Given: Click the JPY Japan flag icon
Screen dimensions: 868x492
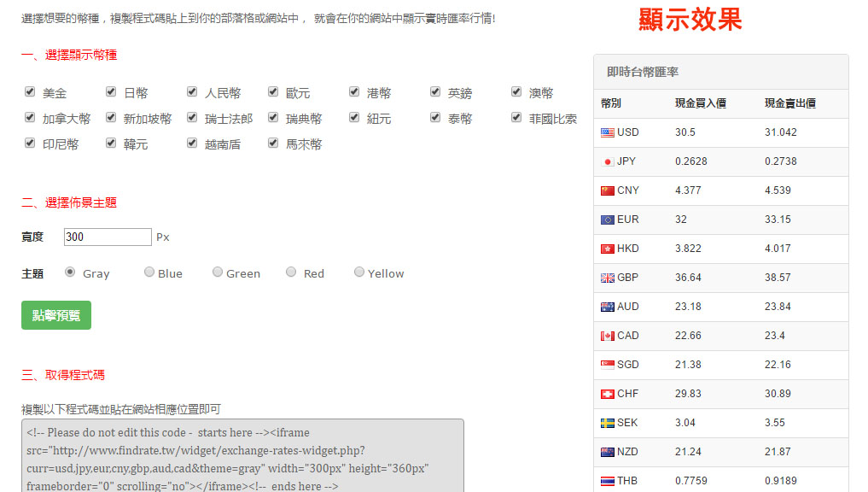Looking at the screenshot, I should pyautogui.click(x=607, y=161).
